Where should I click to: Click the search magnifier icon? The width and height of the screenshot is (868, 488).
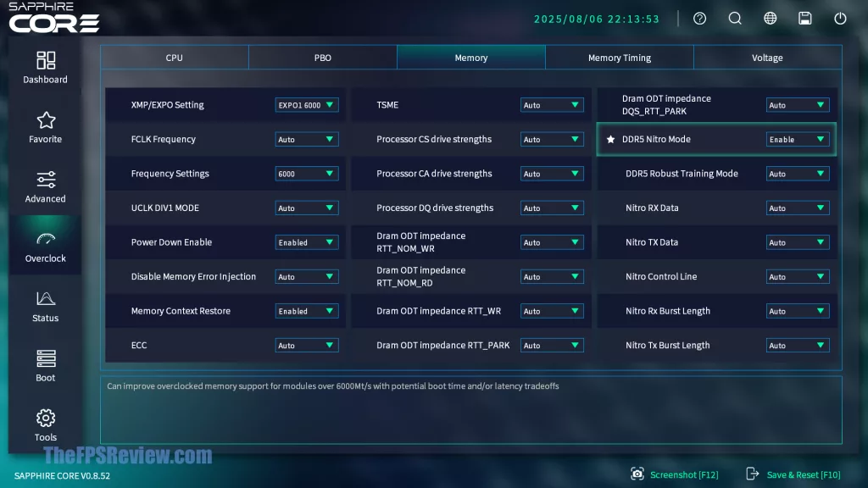[x=735, y=19]
